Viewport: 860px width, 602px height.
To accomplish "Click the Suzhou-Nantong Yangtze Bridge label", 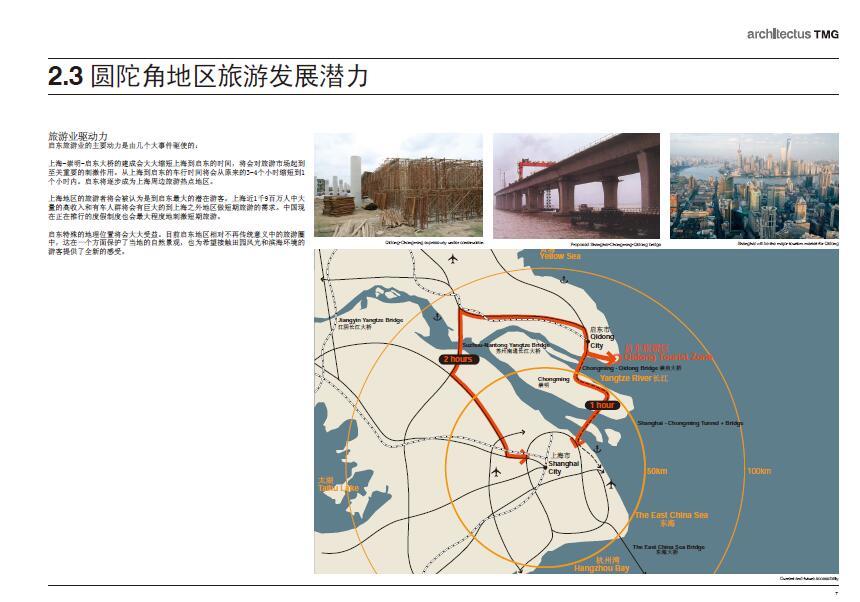I will click(505, 348).
